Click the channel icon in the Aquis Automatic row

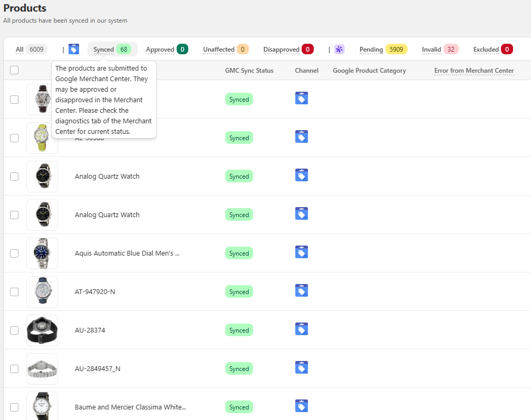[302, 252]
